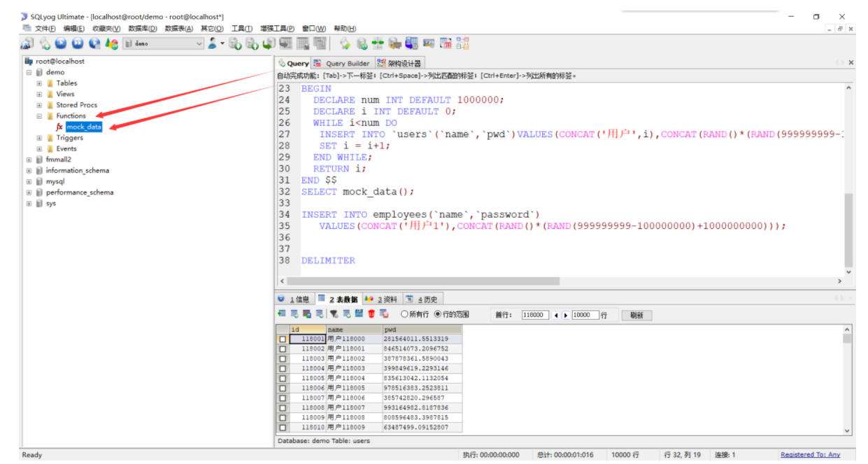Select the mysql database in the tree
Image resolution: width=868 pixels, height=464 pixels.
55,181
